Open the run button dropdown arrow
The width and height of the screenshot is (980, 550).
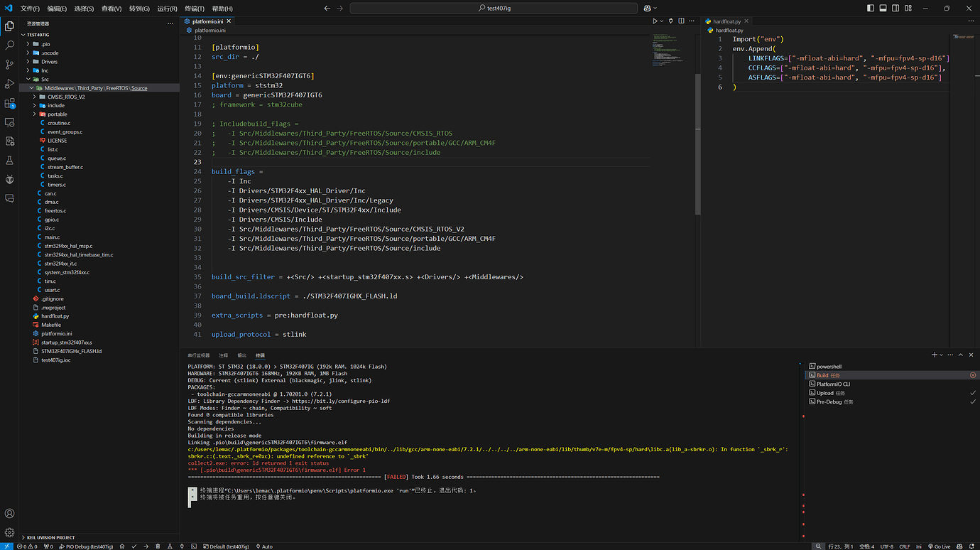point(663,21)
